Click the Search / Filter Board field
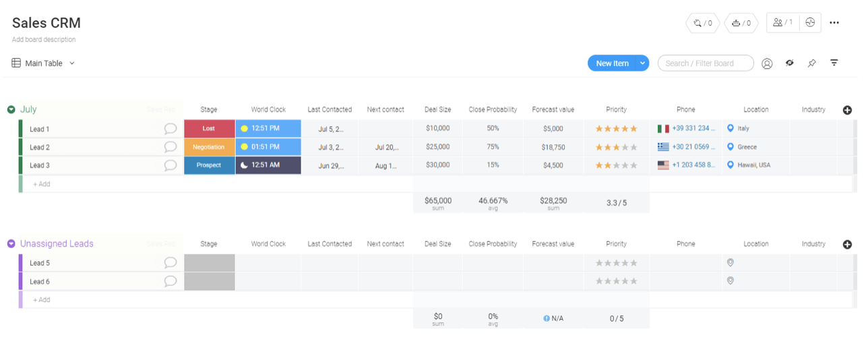This screenshot has width=868, height=356. coord(706,63)
